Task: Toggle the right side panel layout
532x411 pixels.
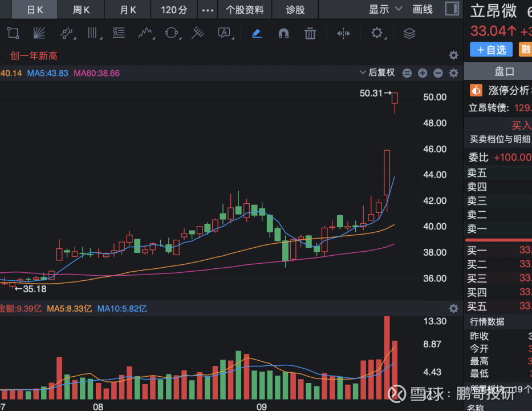Action: coord(452,9)
